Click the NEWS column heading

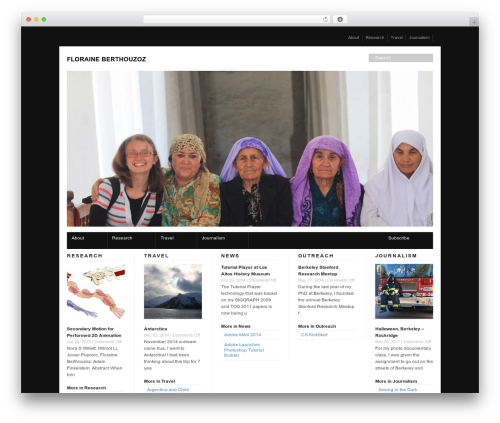[230, 256]
